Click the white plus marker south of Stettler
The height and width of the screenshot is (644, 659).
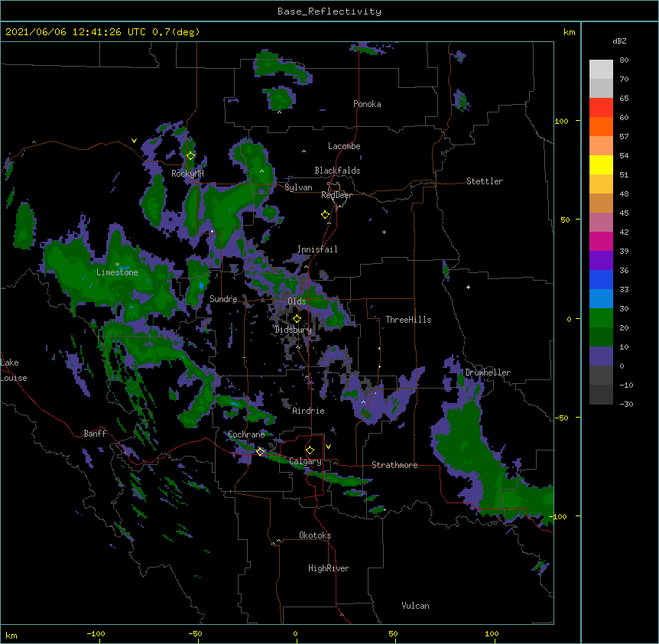(468, 287)
